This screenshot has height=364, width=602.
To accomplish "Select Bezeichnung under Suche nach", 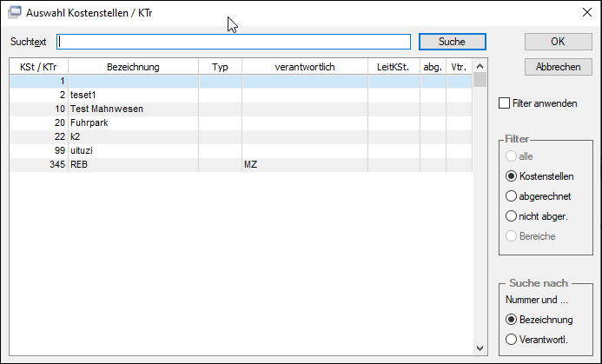I will click(511, 320).
